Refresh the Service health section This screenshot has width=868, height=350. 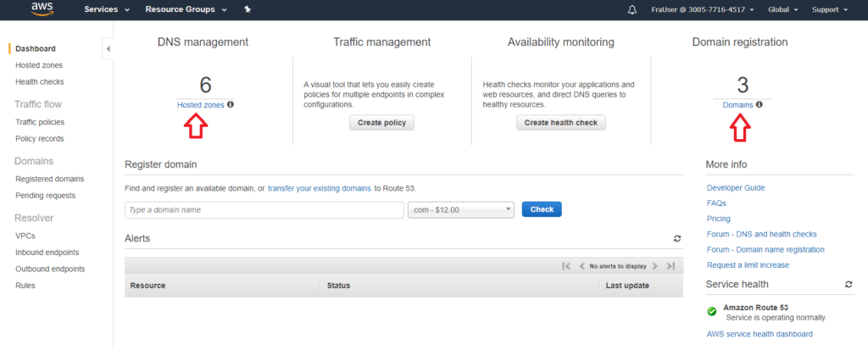tap(849, 285)
